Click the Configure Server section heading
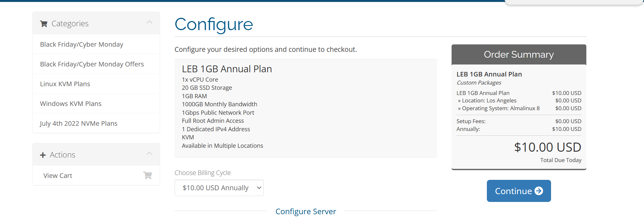Image resolution: width=644 pixels, height=222 pixels. tap(305, 212)
